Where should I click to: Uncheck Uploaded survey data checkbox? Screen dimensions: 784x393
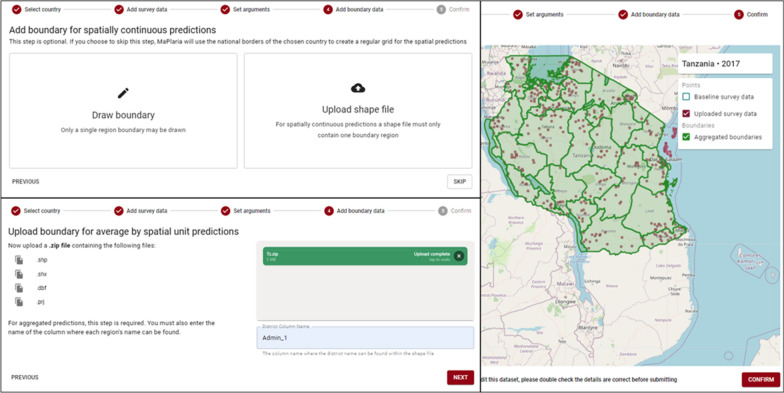686,114
